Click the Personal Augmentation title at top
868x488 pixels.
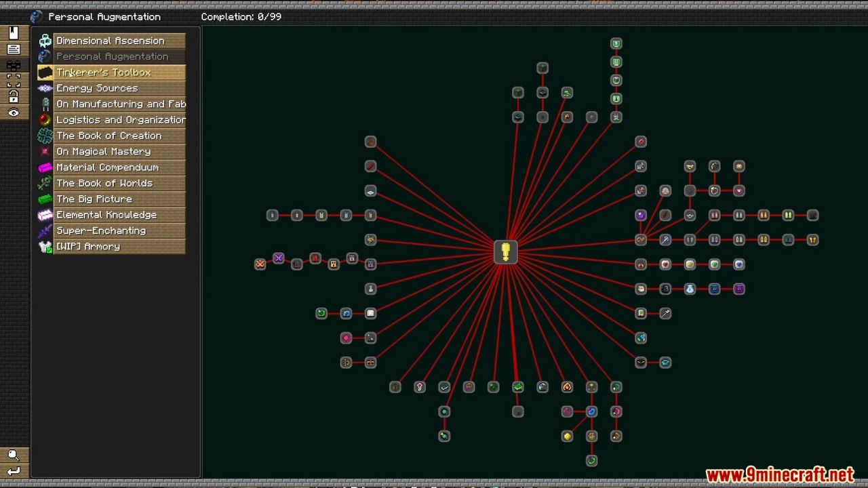click(x=104, y=17)
